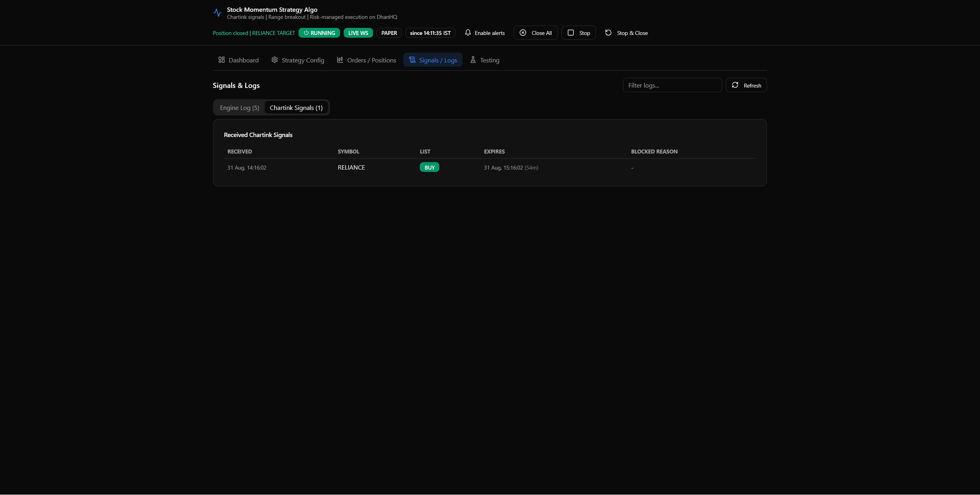Switch to Strategy Config tab

[x=298, y=60]
